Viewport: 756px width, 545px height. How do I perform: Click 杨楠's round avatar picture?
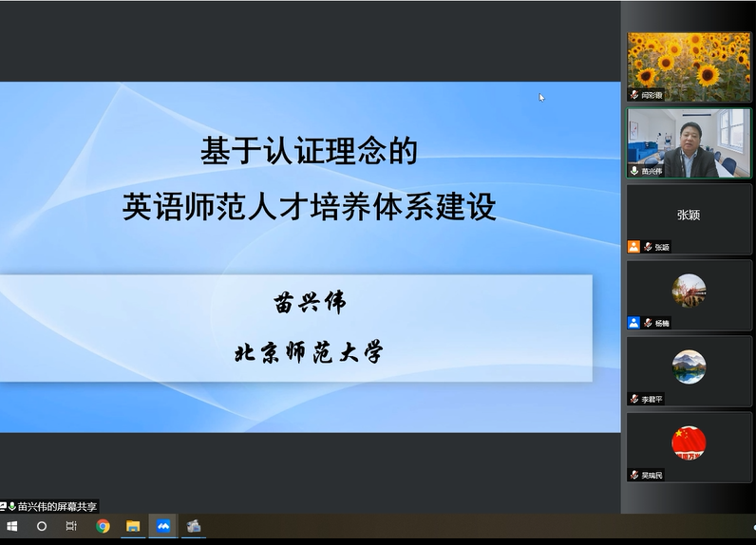pos(689,290)
